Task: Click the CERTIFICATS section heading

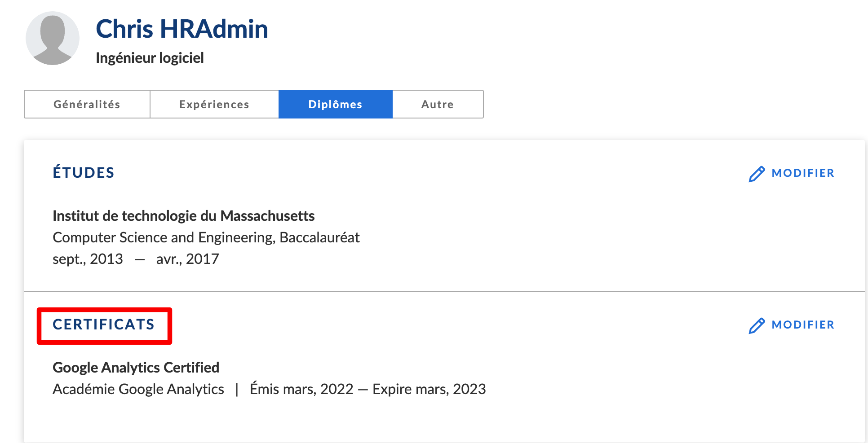Action: coord(104,325)
